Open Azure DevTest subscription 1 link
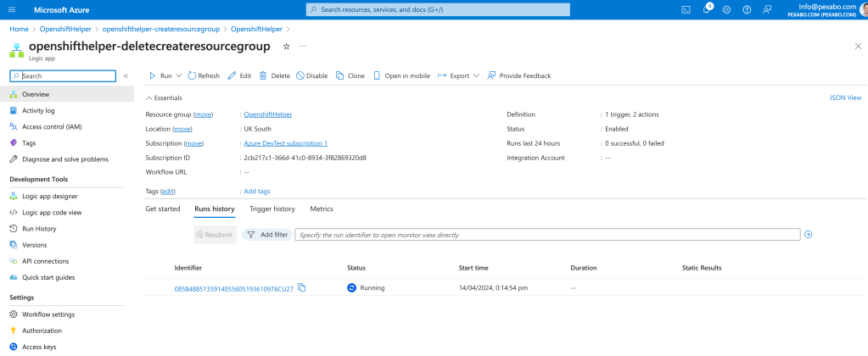 coord(286,143)
